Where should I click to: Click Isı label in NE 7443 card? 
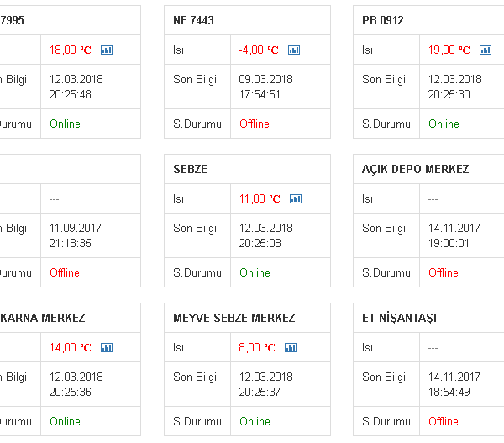pyautogui.click(x=178, y=50)
